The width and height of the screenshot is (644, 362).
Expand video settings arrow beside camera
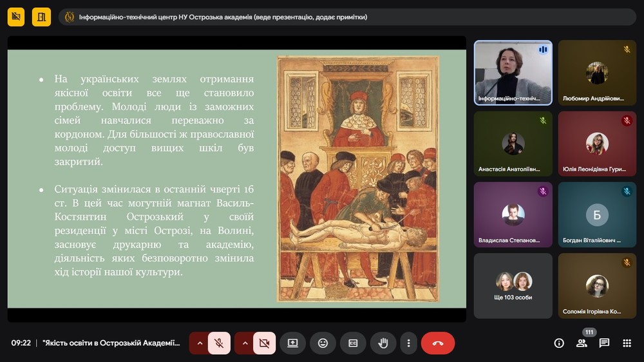(244, 343)
